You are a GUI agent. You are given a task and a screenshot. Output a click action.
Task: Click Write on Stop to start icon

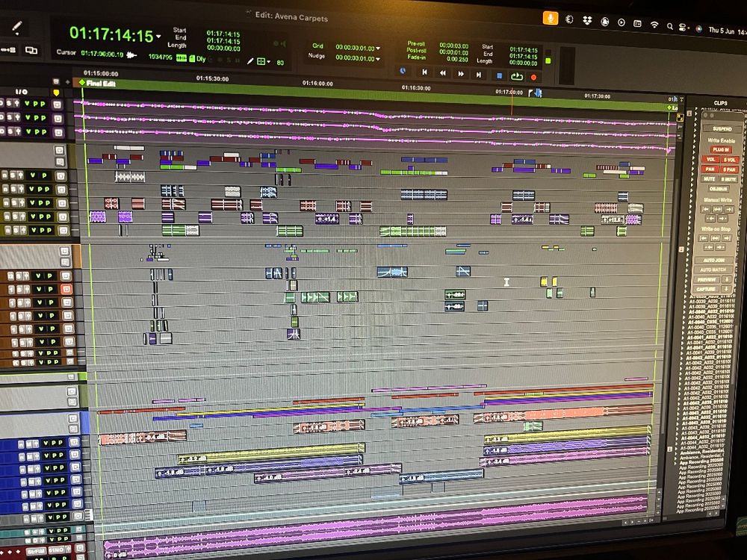[703, 237]
